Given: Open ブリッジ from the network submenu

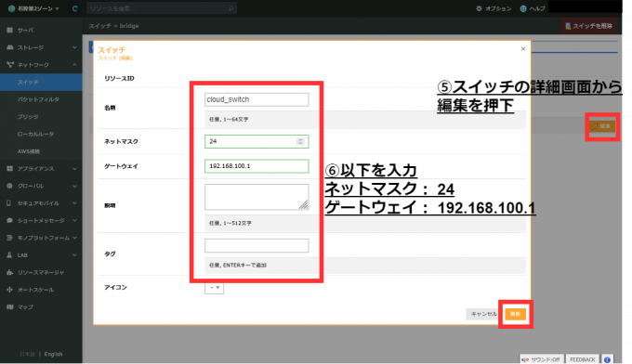Looking at the screenshot, I should [x=28, y=117].
